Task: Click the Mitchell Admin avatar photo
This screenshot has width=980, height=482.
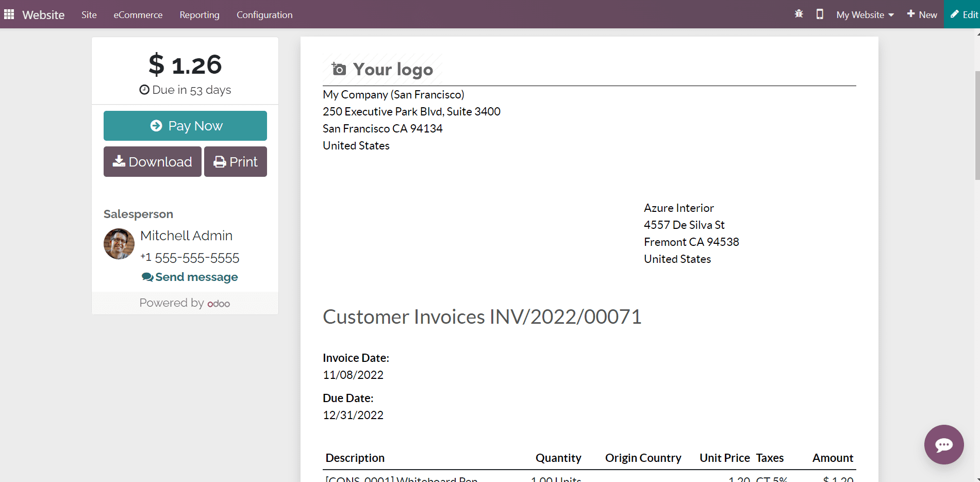Action: point(119,244)
